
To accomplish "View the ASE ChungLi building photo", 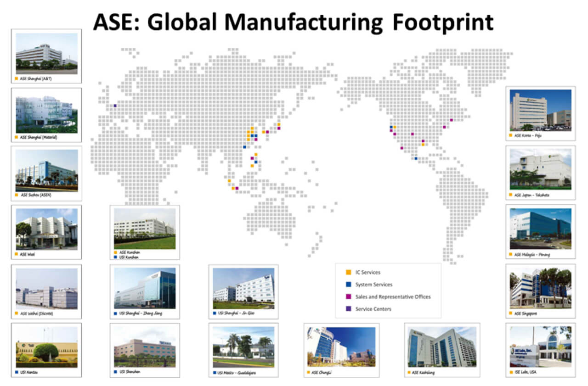I will [341, 347].
